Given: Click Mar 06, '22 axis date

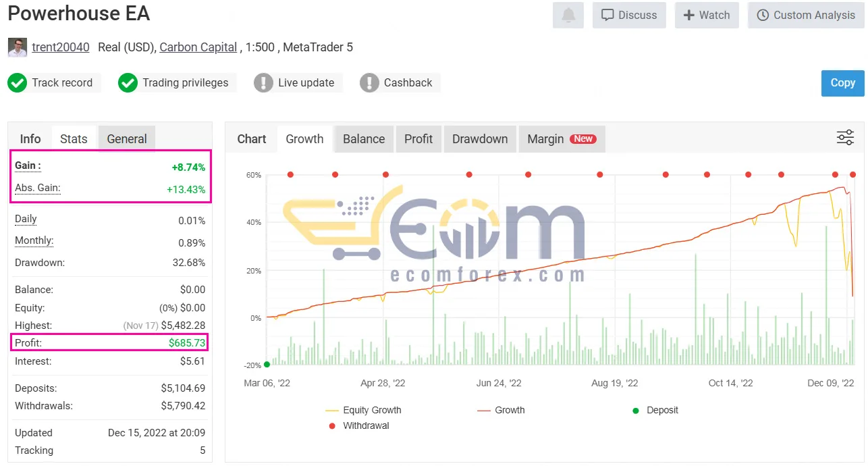Looking at the screenshot, I should click(x=267, y=383).
